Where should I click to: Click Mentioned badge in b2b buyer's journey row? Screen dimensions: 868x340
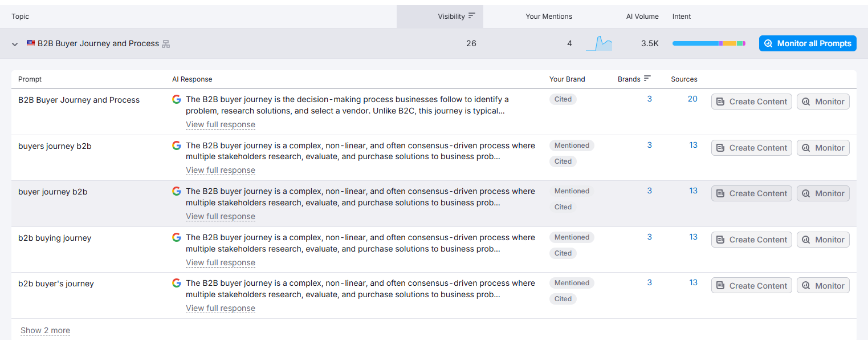[x=572, y=283]
